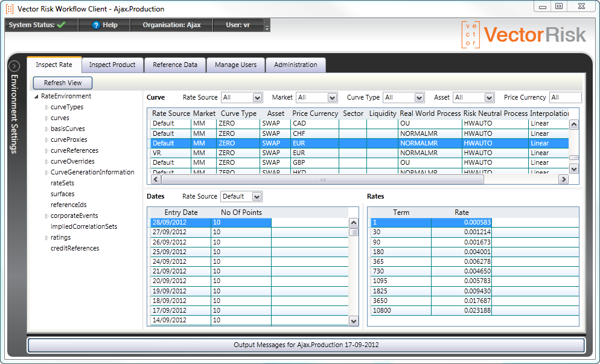Select surfaces in the tree

tap(62, 194)
